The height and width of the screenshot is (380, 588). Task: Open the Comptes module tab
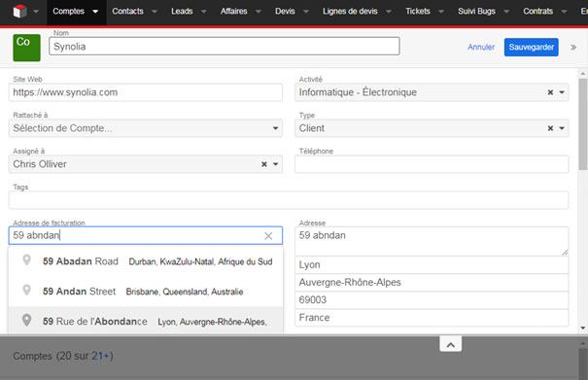point(68,12)
